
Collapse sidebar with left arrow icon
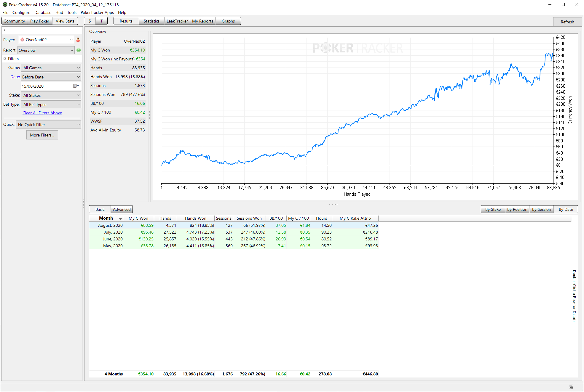pos(4,30)
